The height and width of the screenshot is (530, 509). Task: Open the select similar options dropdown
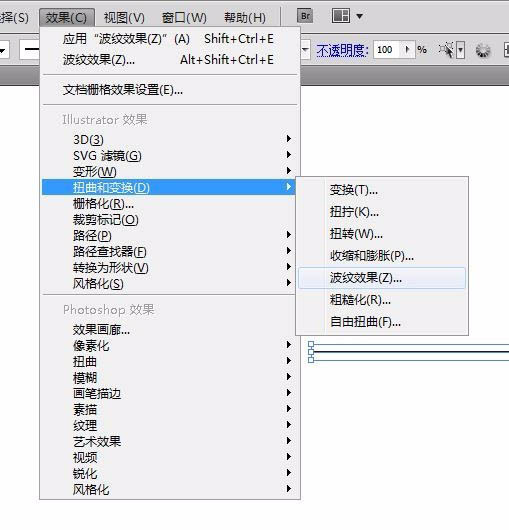(460, 50)
